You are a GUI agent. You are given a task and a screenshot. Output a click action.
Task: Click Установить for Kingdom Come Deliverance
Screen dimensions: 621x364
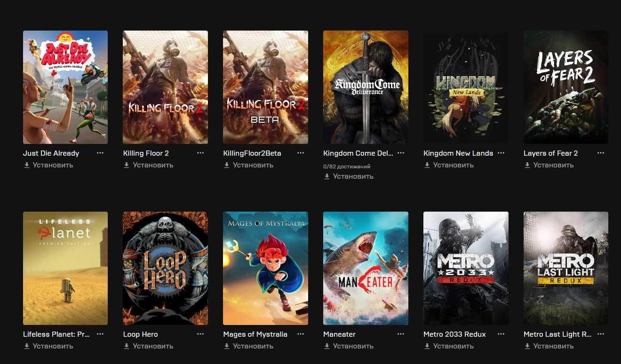(349, 176)
